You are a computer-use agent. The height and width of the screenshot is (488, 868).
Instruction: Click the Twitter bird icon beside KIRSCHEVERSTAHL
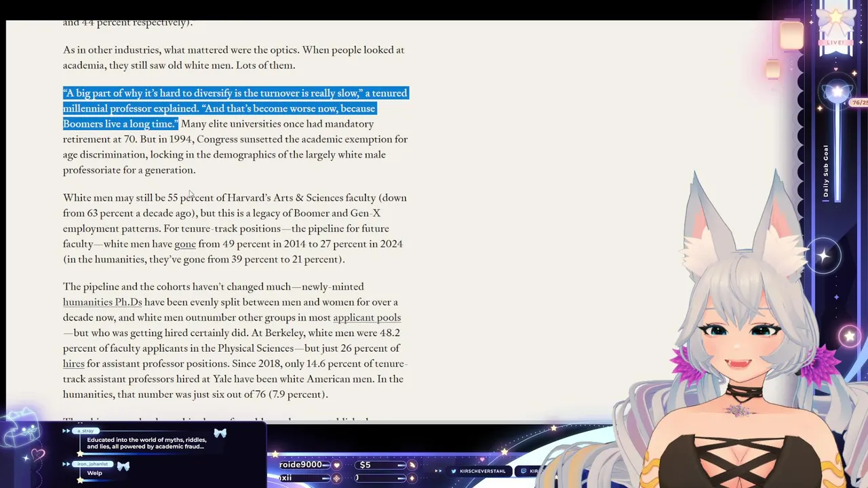[454, 471]
